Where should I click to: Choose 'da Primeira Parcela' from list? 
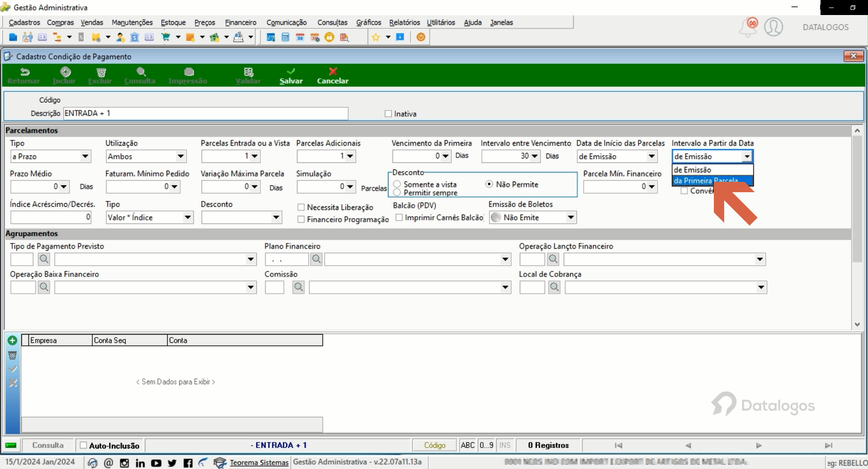pyautogui.click(x=712, y=180)
